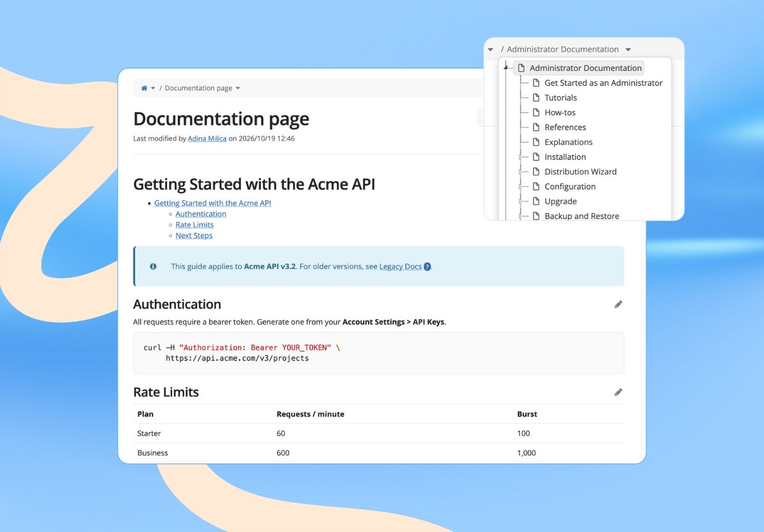The height and width of the screenshot is (532, 764).
Task: Click the Rate Limits section heading
Action: [166, 392]
